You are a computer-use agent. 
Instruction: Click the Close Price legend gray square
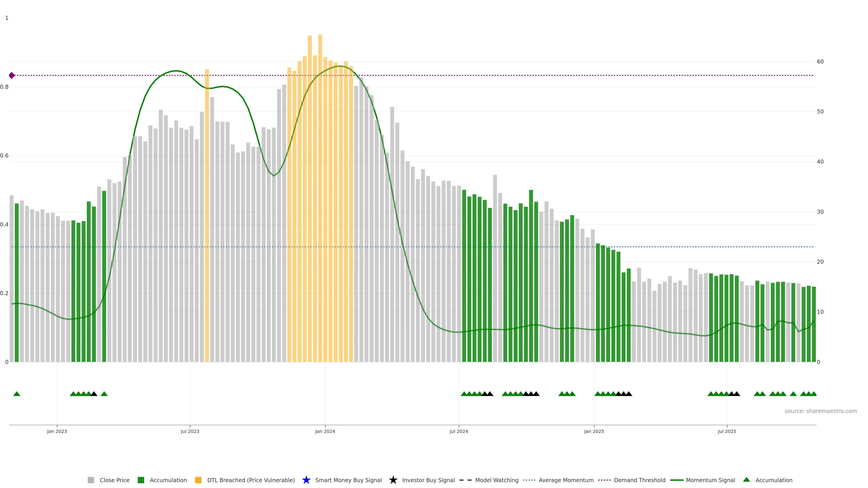click(91, 480)
